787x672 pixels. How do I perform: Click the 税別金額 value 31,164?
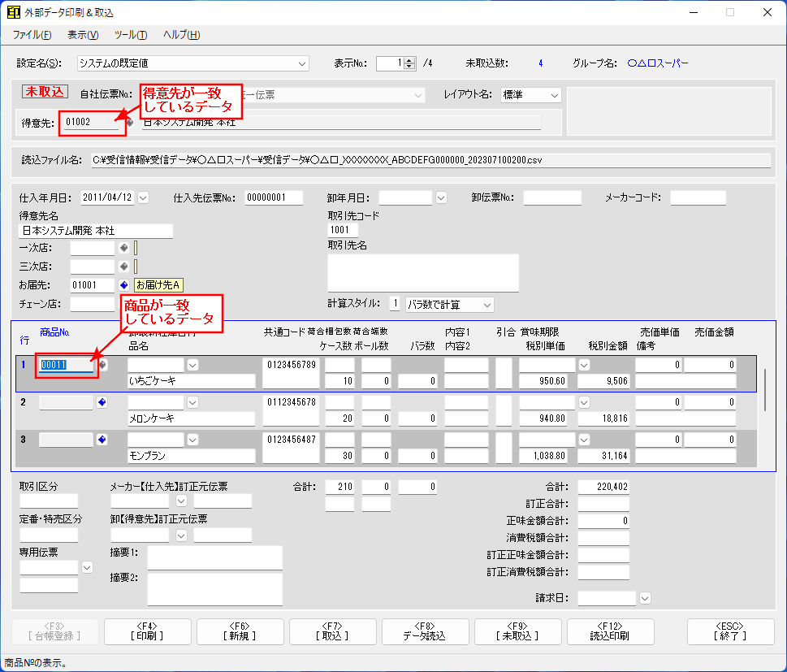603,456
